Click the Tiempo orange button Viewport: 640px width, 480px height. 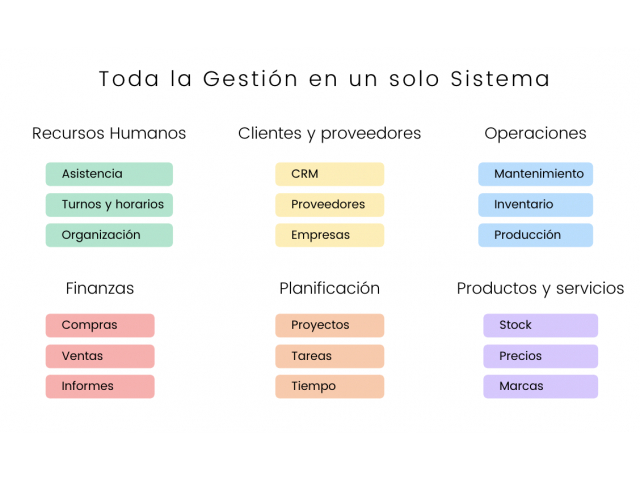pyautogui.click(x=329, y=386)
